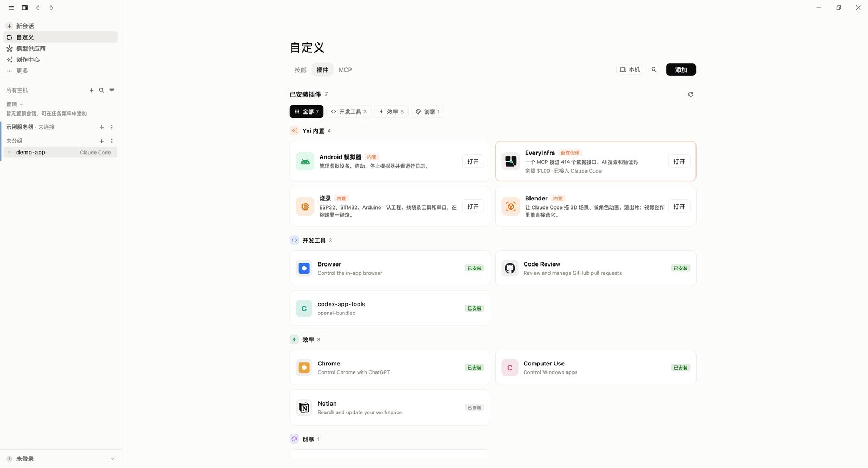Screen dimensions: 868x468
Task: Toggle the sidebar panel icon
Action: (x=24, y=8)
